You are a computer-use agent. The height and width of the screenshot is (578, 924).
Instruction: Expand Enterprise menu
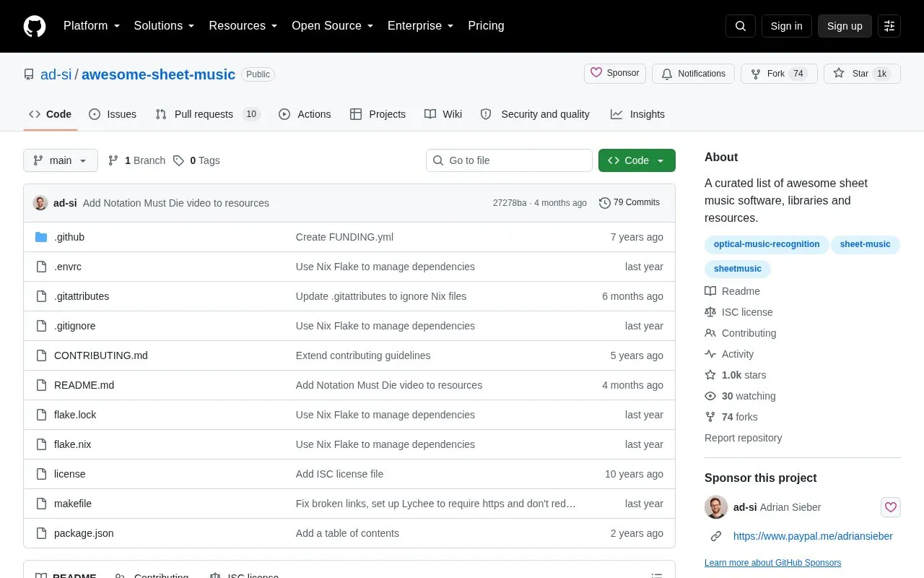[x=421, y=26]
